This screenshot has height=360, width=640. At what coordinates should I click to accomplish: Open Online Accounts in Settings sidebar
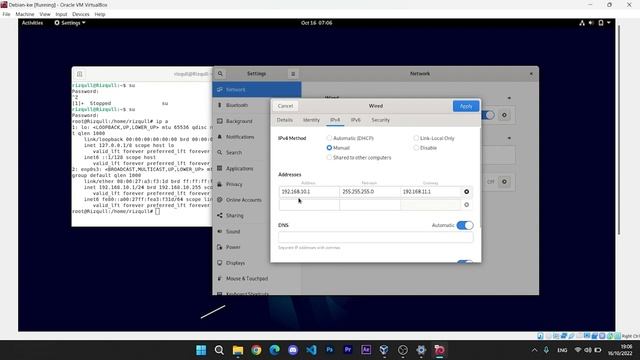tap(257, 200)
